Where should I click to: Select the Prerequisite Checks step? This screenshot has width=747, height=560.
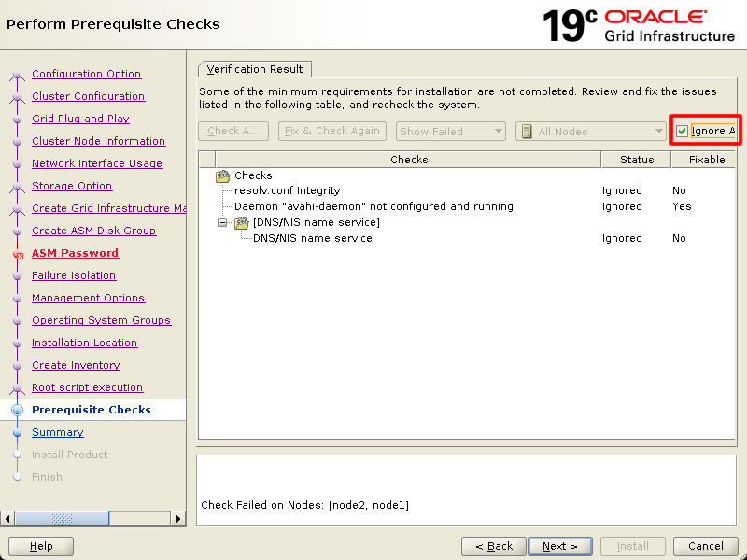92,410
